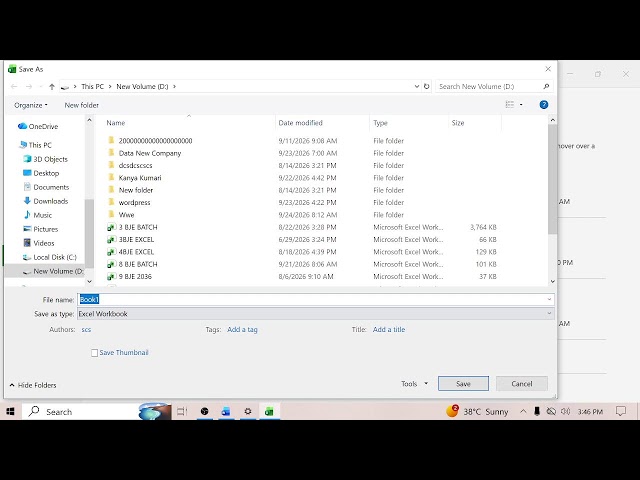Click Add a title
The height and width of the screenshot is (480, 640).
click(x=389, y=329)
